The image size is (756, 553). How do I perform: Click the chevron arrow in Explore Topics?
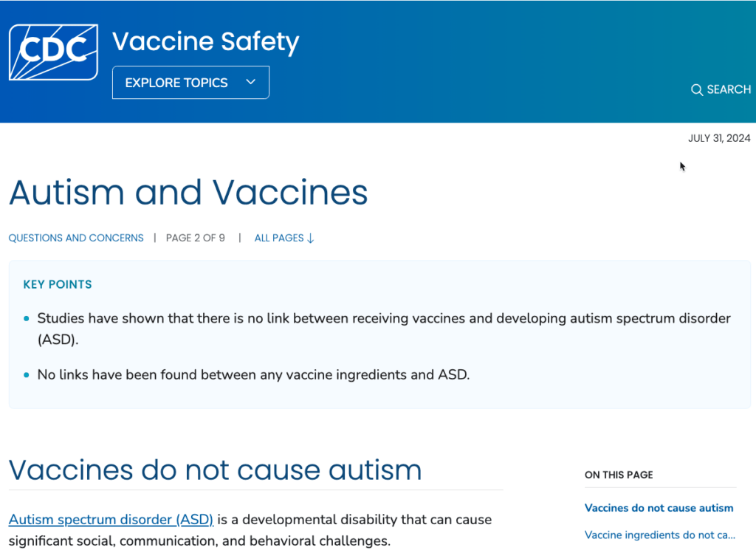point(250,82)
